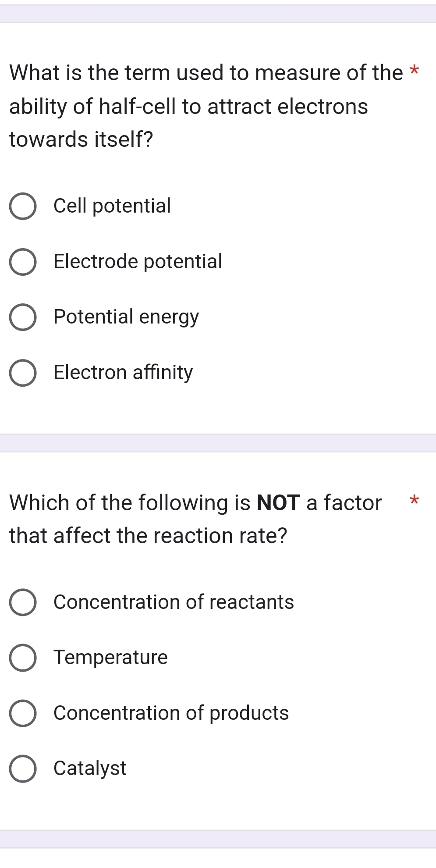Select the "Cell potential" radio button

pos(24,206)
